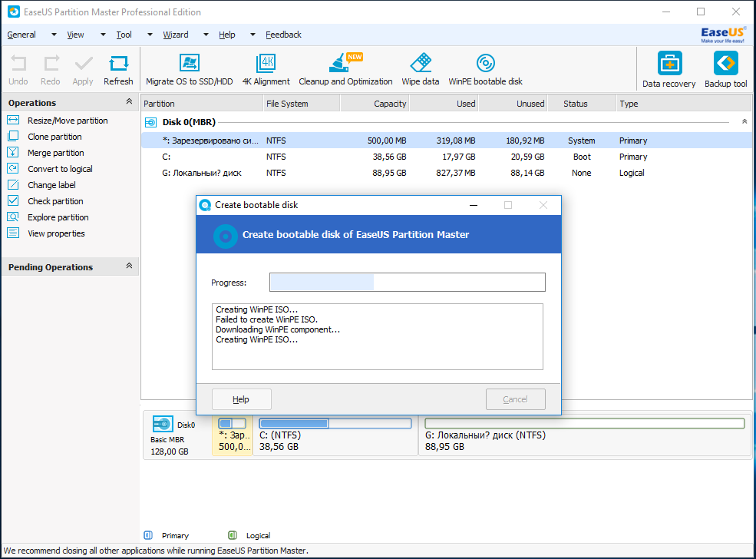Select the G: Локальный? диск row
756x559 pixels.
click(446, 173)
